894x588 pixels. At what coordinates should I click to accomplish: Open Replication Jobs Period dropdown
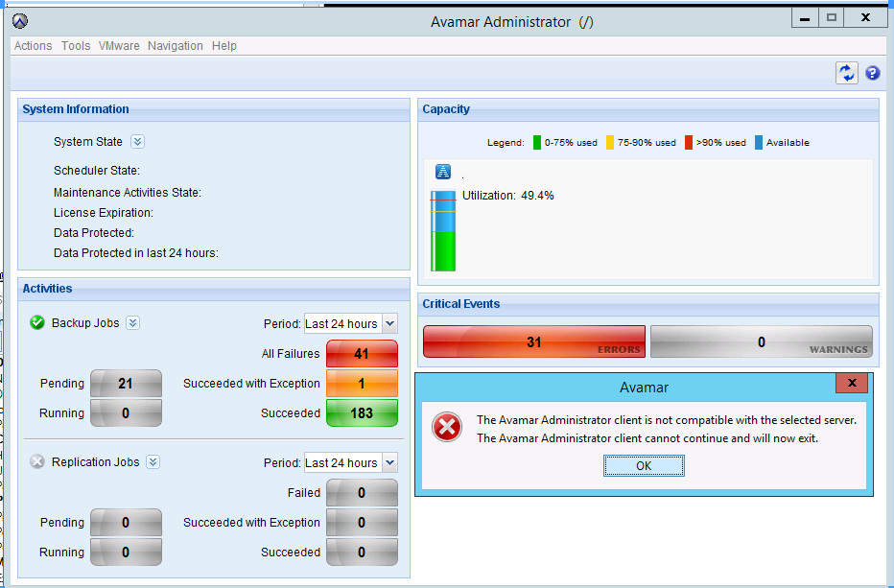(390, 462)
